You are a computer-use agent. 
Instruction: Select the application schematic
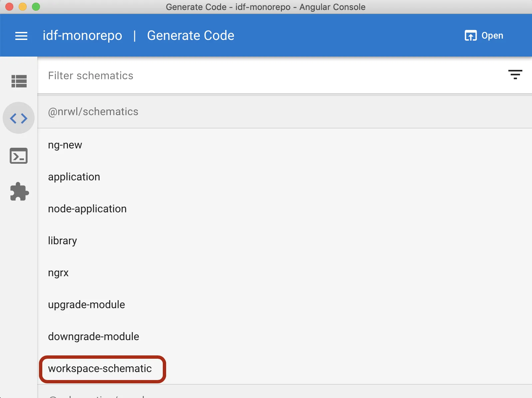click(x=74, y=177)
